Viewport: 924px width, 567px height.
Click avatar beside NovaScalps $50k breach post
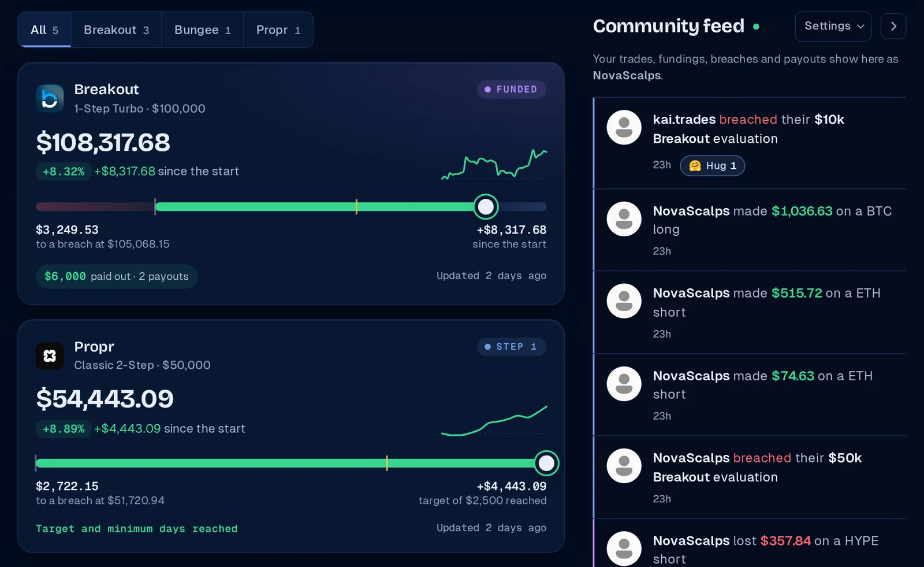click(624, 466)
